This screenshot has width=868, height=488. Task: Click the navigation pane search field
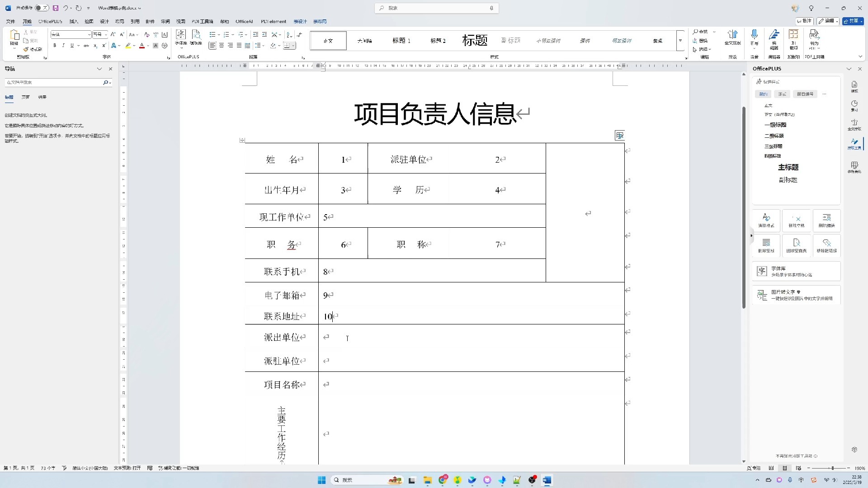tap(54, 83)
